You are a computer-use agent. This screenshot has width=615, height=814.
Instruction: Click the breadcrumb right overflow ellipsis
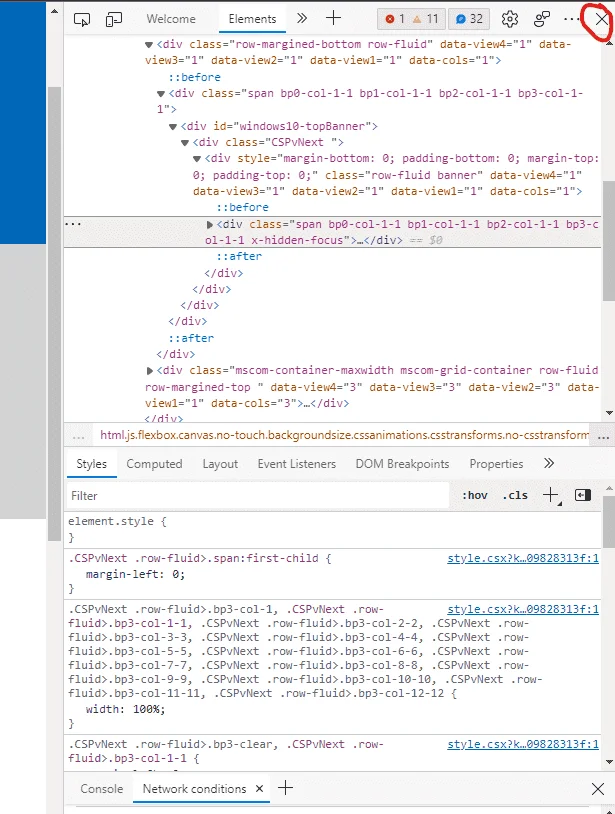pyautogui.click(x=603, y=437)
